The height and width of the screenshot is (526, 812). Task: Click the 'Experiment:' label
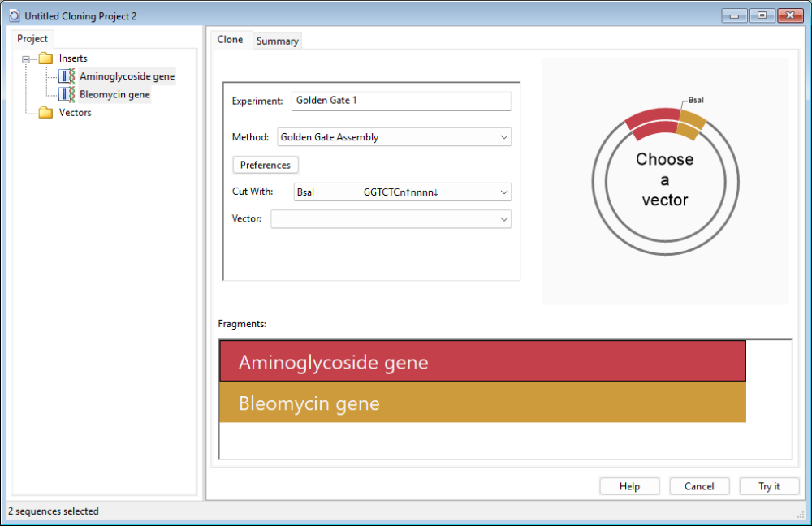257,101
